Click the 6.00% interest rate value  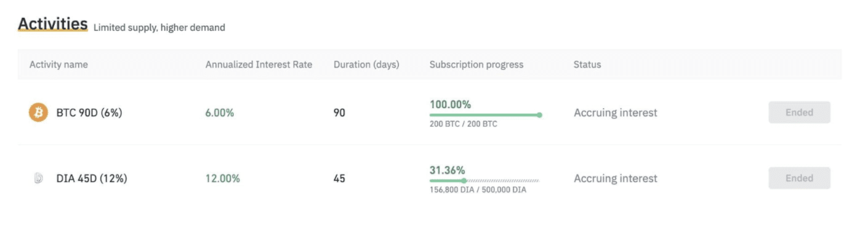coord(220,113)
